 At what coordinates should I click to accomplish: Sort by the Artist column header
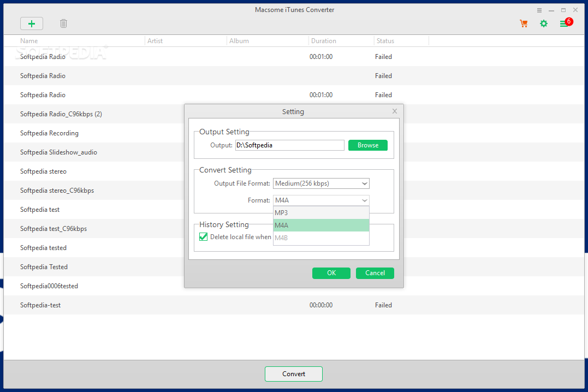pos(155,41)
